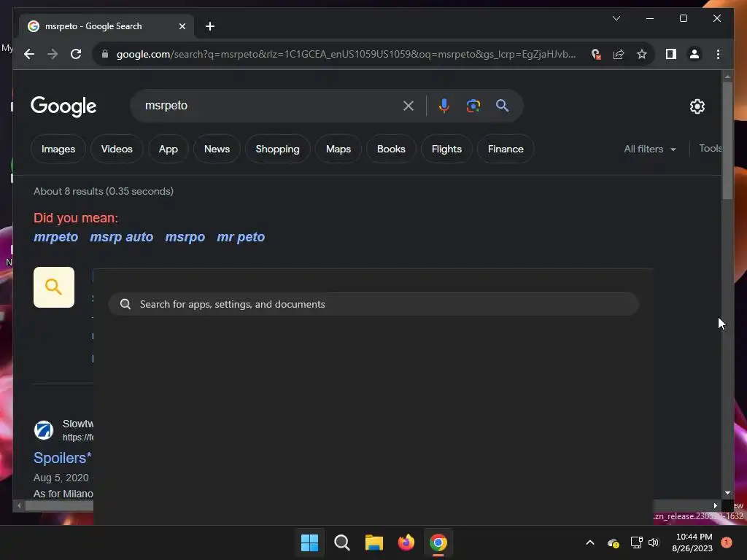Open a new Chrome tab
Image resolution: width=747 pixels, height=560 pixels.
point(210,26)
